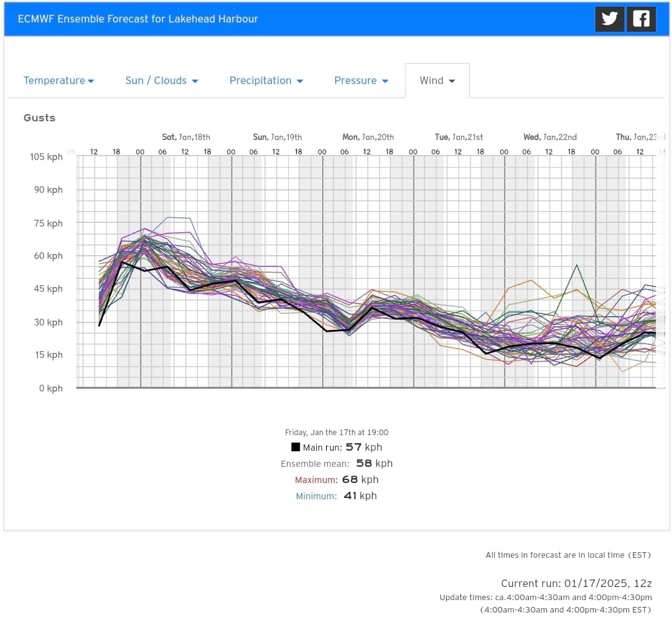This screenshot has height=620, width=672.
Task: Share forecast via Facebook icon
Action: [641, 19]
